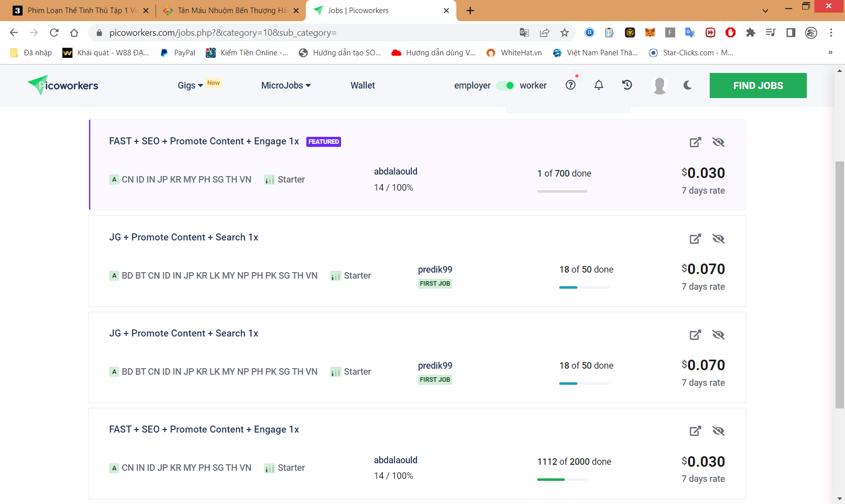Hide the FEATURED job with the eye icon
845x504 pixels.
(718, 142)
